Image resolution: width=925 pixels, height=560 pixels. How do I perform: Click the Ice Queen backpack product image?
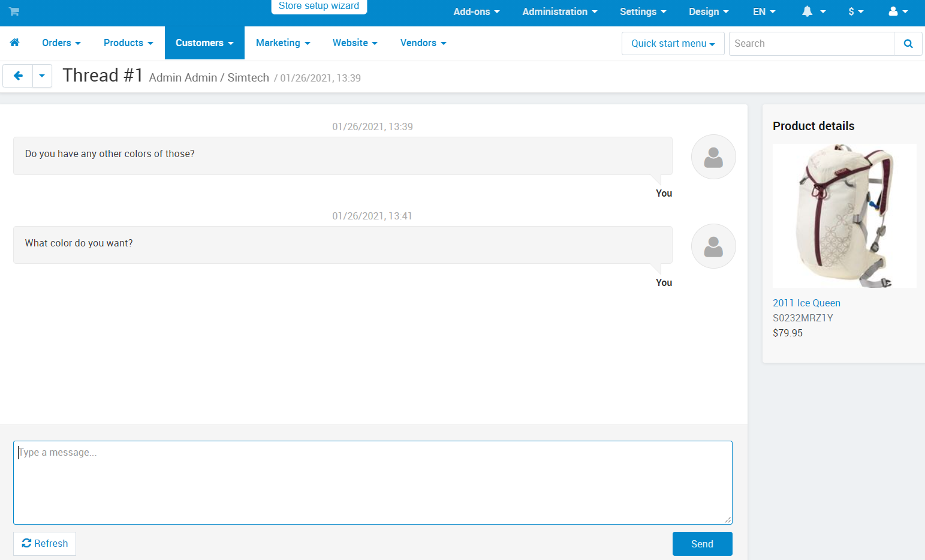(x=845, y=216)
